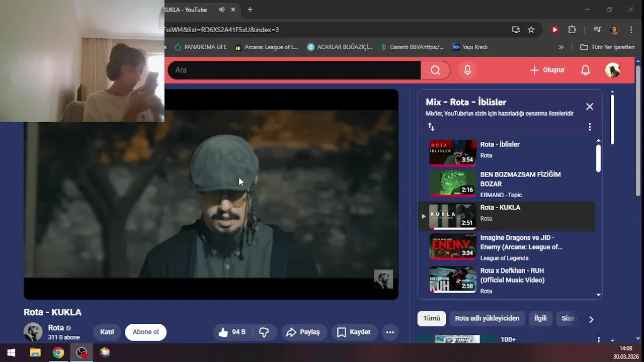The height and width of the screenshot is (362, 644).
Task: Open the YouTube account avatar menu
Action: point(612,70)
